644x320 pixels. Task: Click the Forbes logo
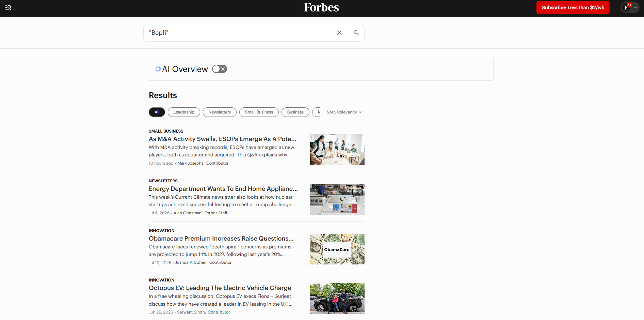pyautogui.click(x=321, y=7)
